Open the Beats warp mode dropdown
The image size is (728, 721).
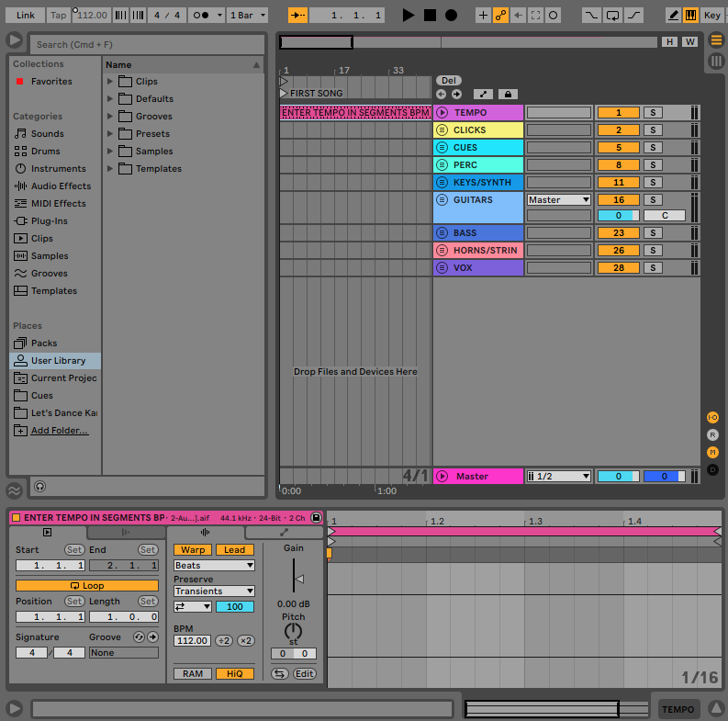click(x=214, y=566)
